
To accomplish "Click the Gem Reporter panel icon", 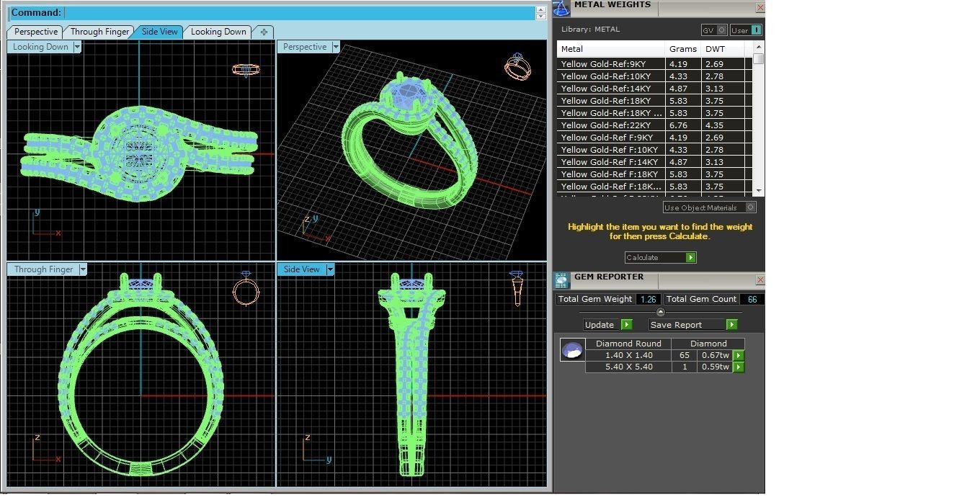I will click(x=561, y=280).
